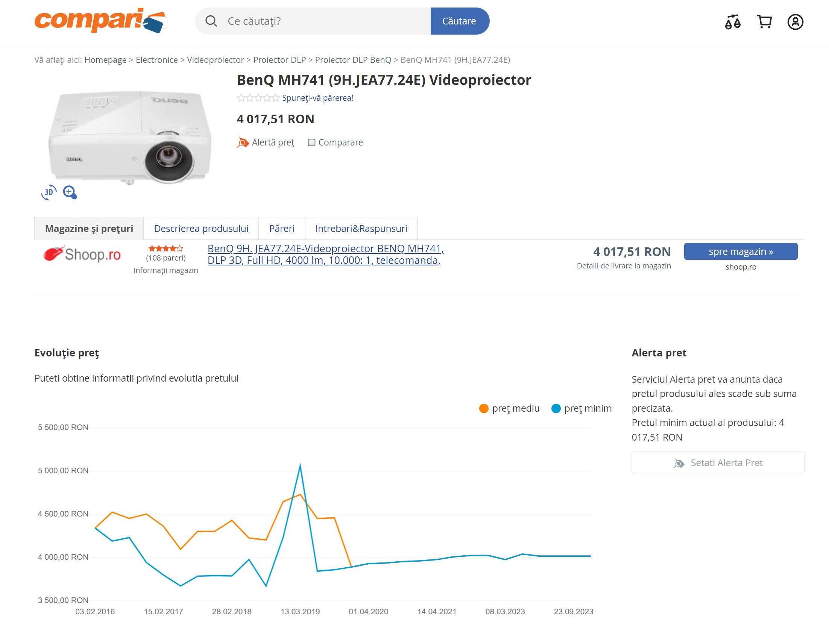Viewport: 829px width, 644px height.
Task: Click the Shoop.ro store logo
Action: 82,254
